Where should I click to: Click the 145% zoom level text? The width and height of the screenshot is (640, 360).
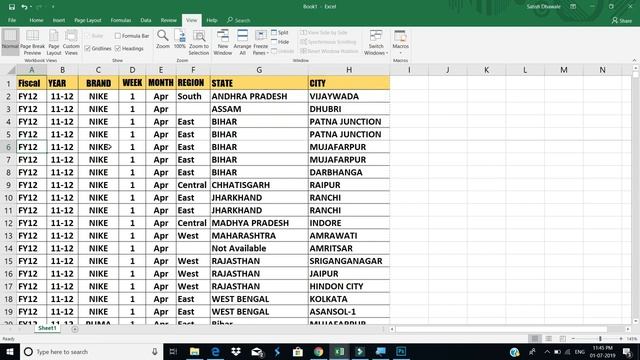(632, 339)
